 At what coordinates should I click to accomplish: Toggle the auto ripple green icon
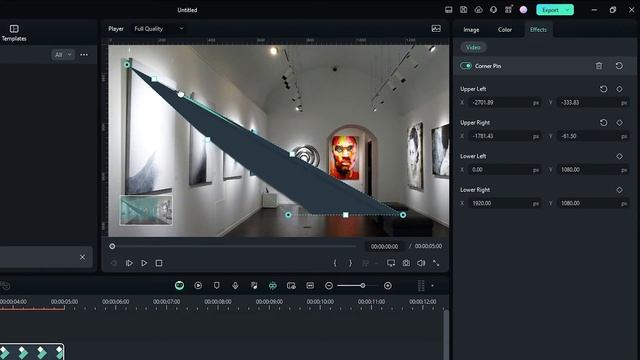[x=273, y=286]
